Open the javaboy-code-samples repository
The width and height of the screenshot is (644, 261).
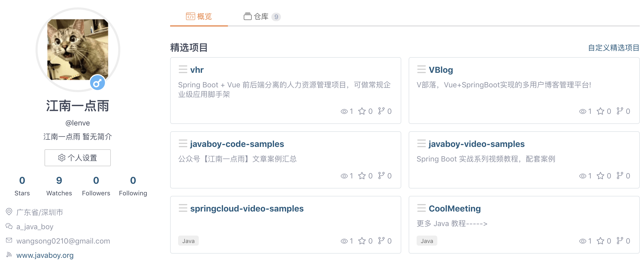click(x=237, y=144)
